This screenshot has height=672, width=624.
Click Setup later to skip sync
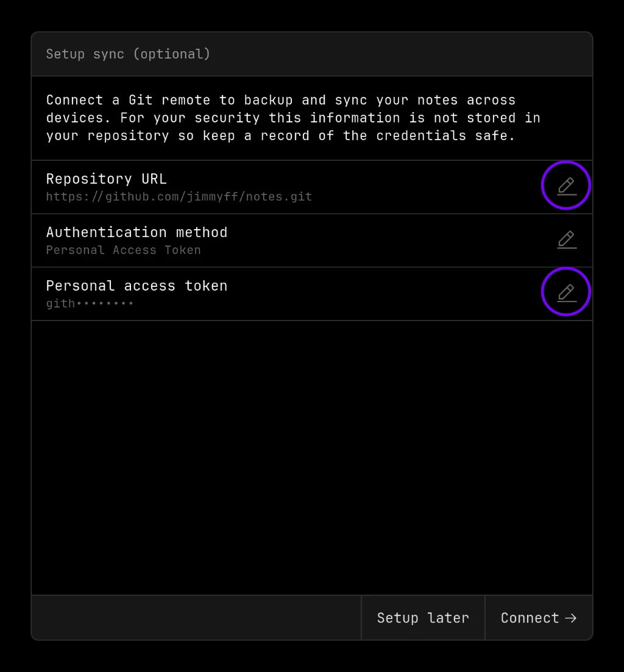[x=423, y=617]
